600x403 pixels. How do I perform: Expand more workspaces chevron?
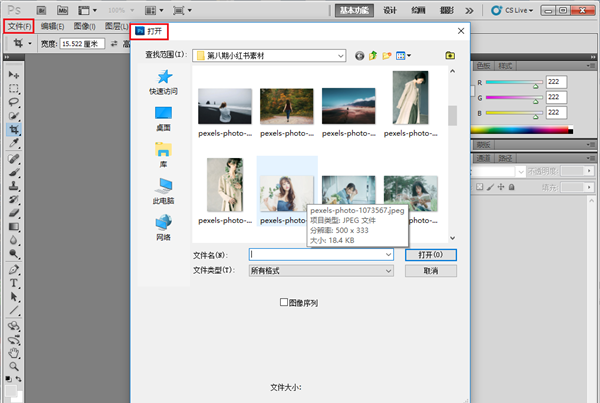(470, 11)
